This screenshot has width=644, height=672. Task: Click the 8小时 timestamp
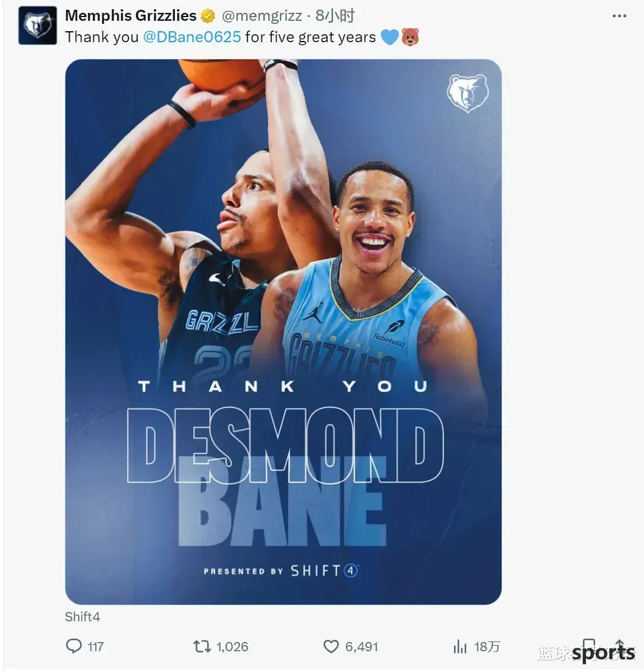pyautogui.click(x=335, y=16)
